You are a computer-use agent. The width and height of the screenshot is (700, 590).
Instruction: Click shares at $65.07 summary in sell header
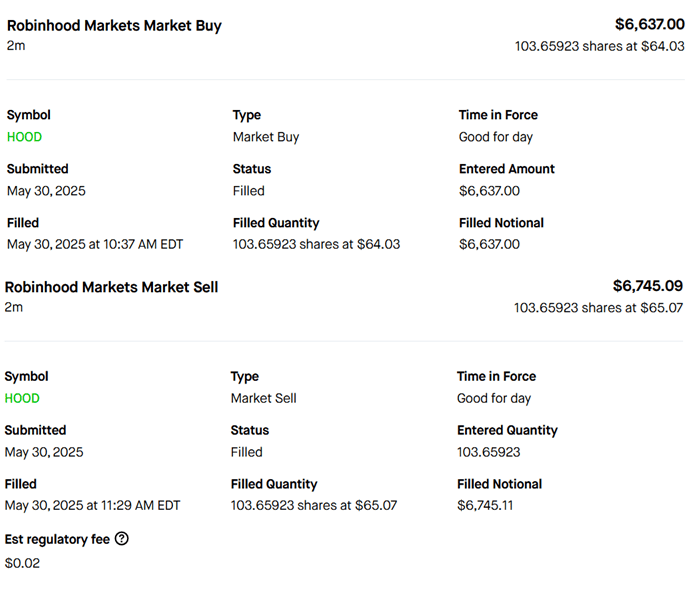(598, 308)
